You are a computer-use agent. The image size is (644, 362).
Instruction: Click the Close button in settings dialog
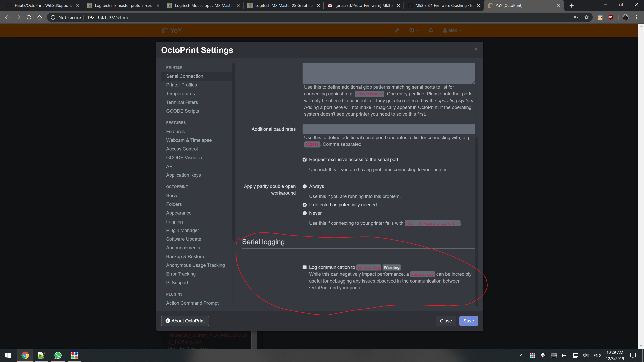pyautogui.click(x=446, y=321)
